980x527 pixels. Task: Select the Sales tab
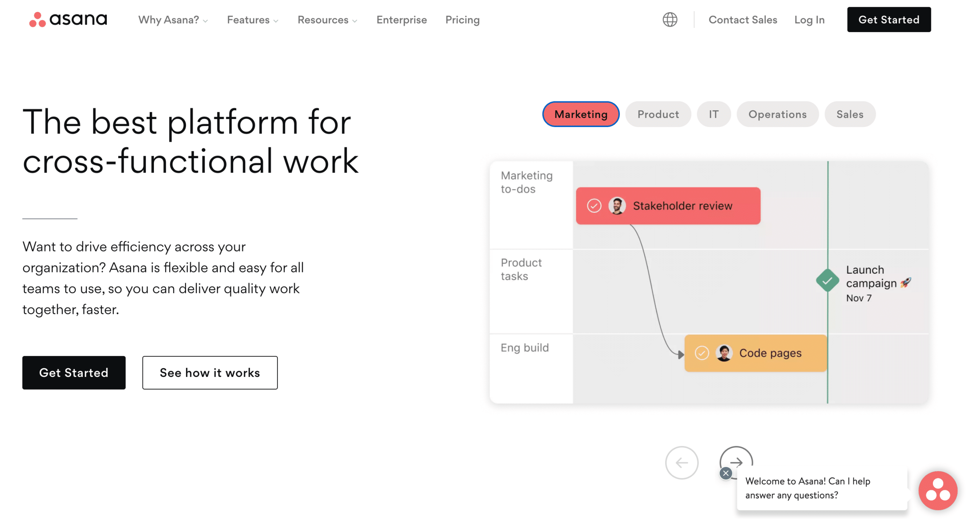point(850,115)
